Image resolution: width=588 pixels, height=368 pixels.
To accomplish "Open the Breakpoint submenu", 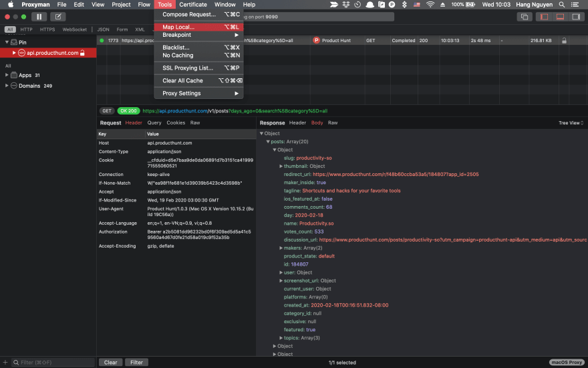I will click(198, 35).
